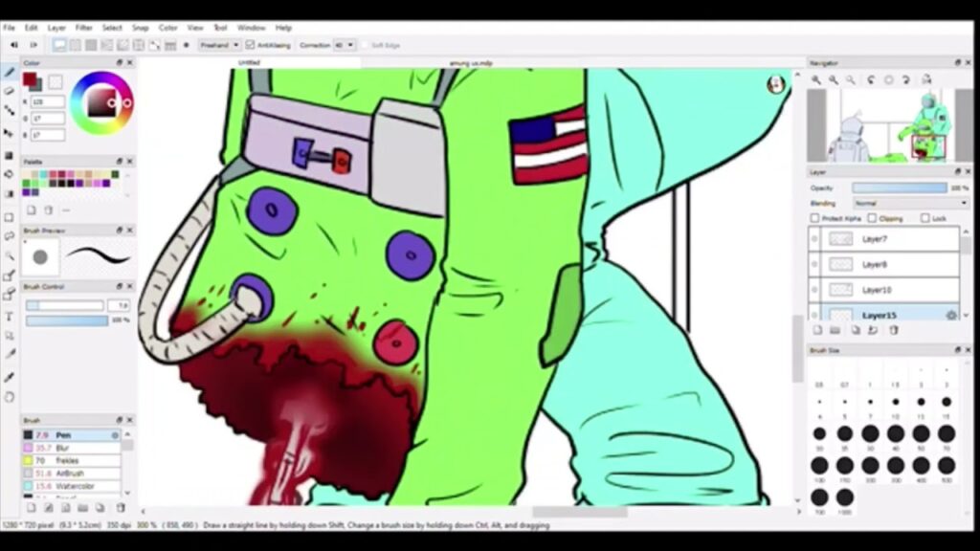Open the Blending mode dropdown

[911, 203]
